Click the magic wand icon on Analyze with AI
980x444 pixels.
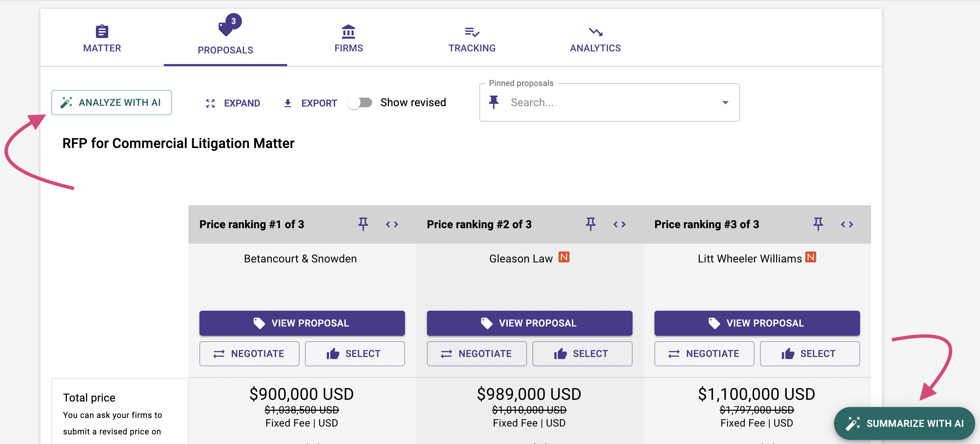pos(66,102)
